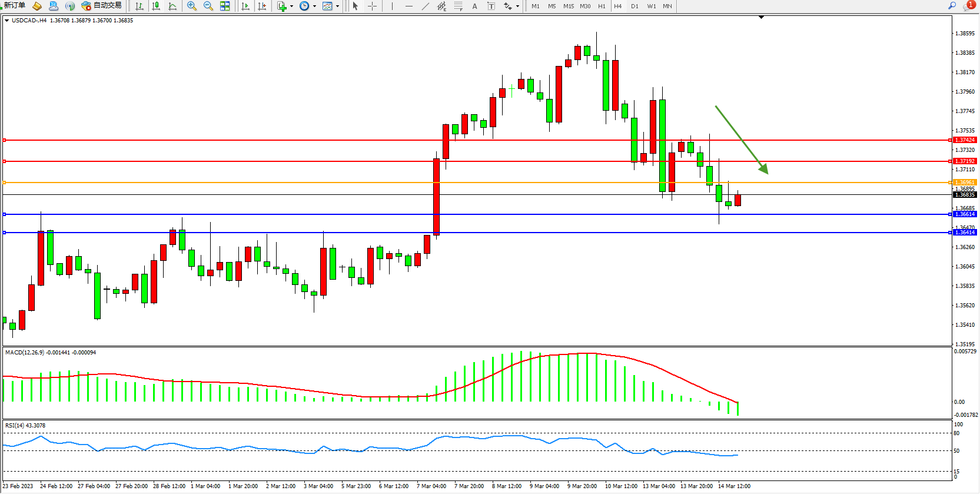Toggle AutoTrading (自动交易) button
Viewport: 980px width, 494px height.
point(102,6)
